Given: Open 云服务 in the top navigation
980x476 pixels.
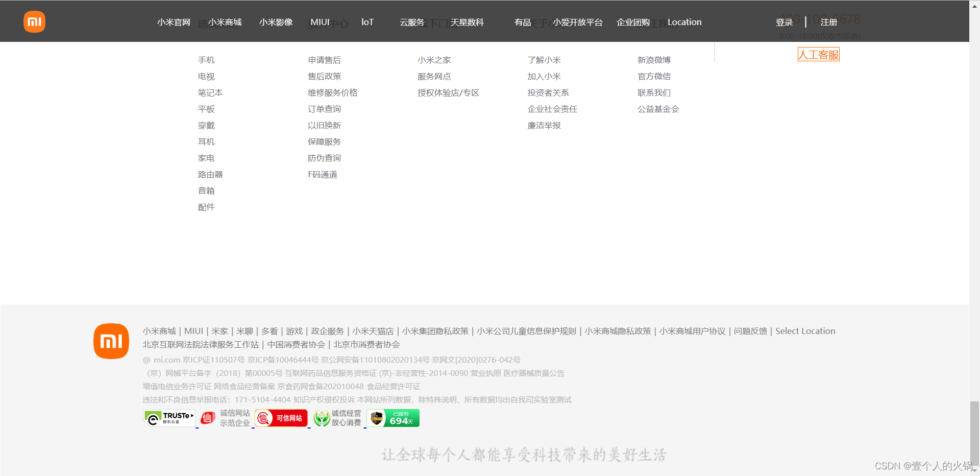Looking at the screenshot, I should click(412, 22).
